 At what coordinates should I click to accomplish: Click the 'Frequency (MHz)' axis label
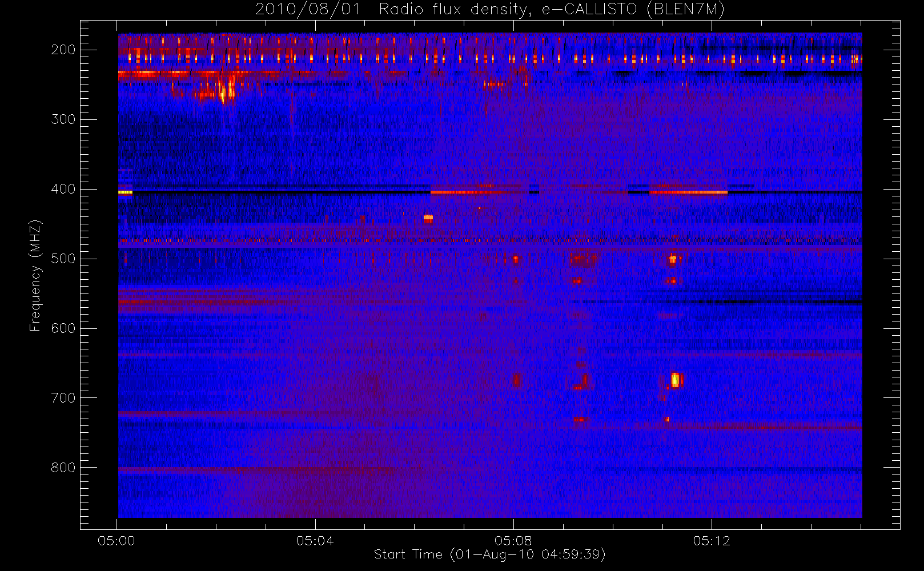(x=35, y=275)
